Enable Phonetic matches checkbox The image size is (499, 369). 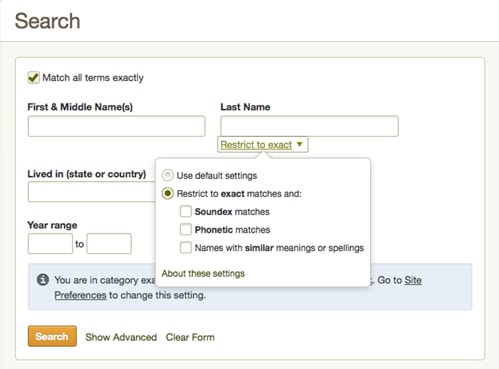pyautogui.click(x=186, y=229)
